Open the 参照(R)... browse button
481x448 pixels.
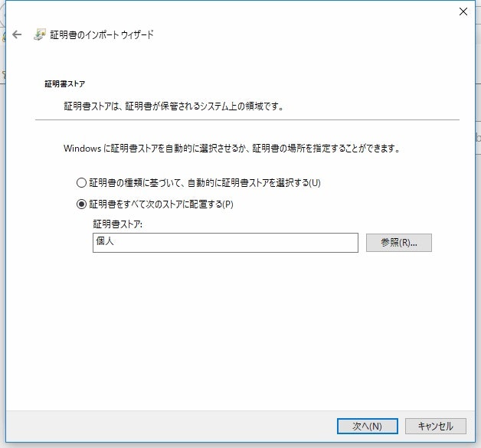point(399,243)
